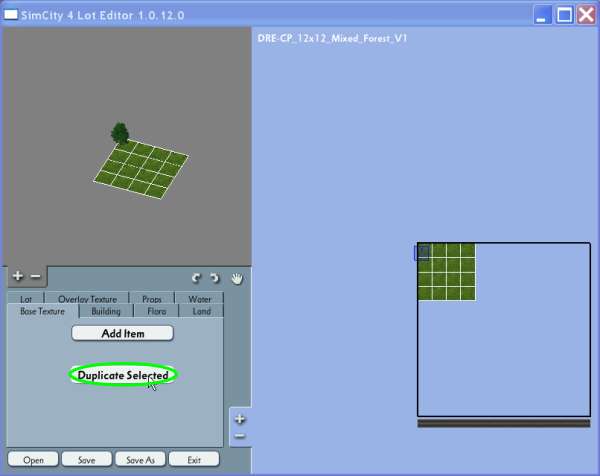Choose Save As for the lot
600x476 pixels.
click(140, 459)
